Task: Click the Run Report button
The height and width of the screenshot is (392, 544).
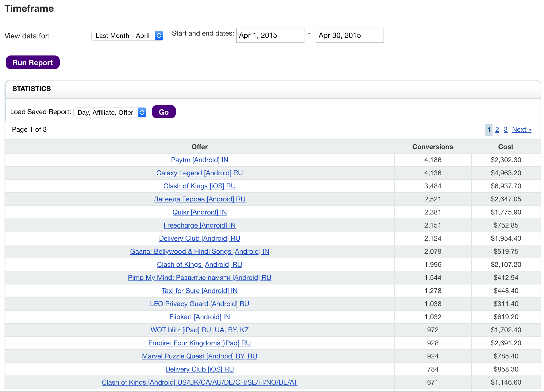Action: [33, 63]
